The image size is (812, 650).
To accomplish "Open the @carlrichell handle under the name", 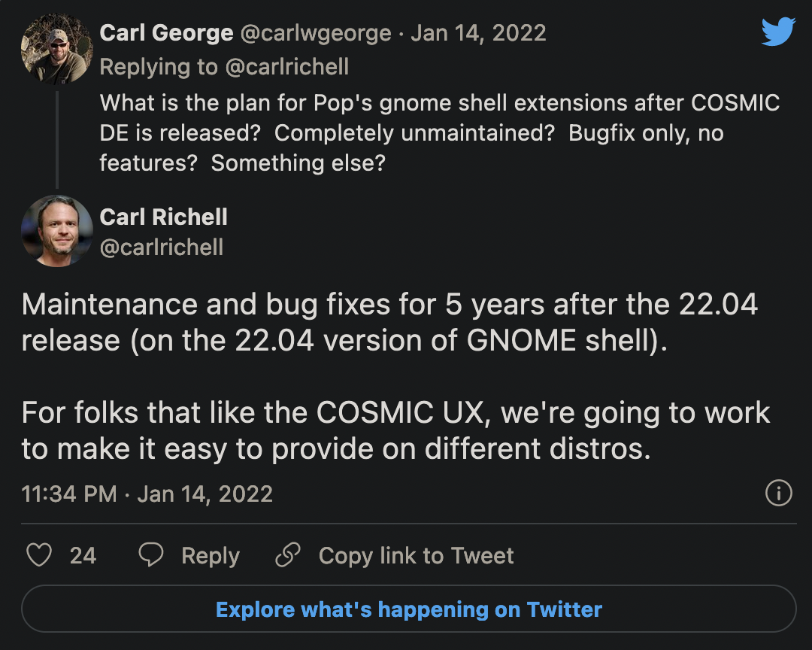I will pos(161,247).
